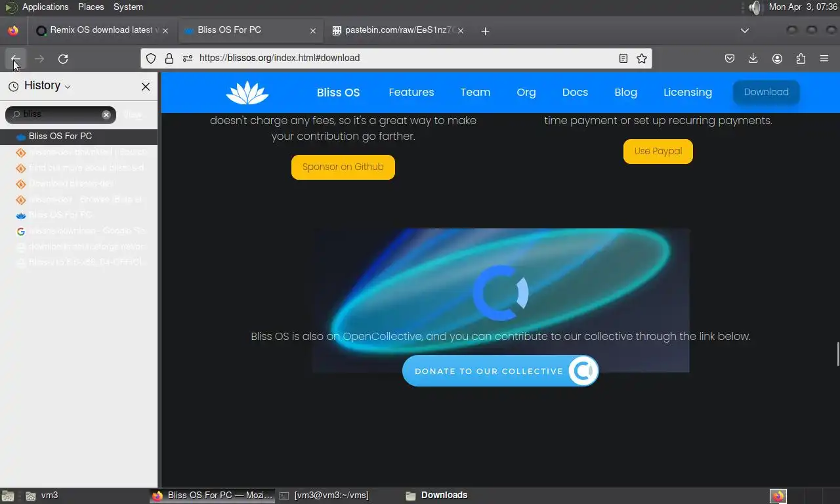The height and width of the screenshot is (504, 840).
Task: Click the blue Download button in navbar
Action: 766,93
